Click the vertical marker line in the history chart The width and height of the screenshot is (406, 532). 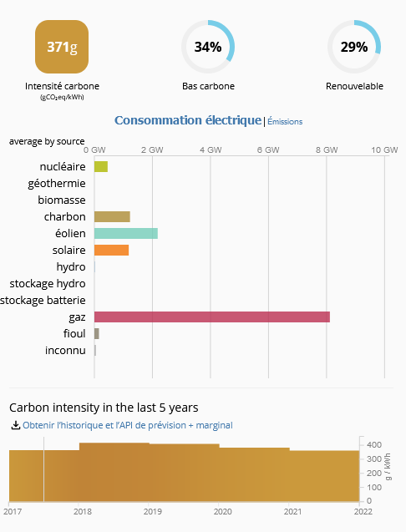click(x=43, y=469)
